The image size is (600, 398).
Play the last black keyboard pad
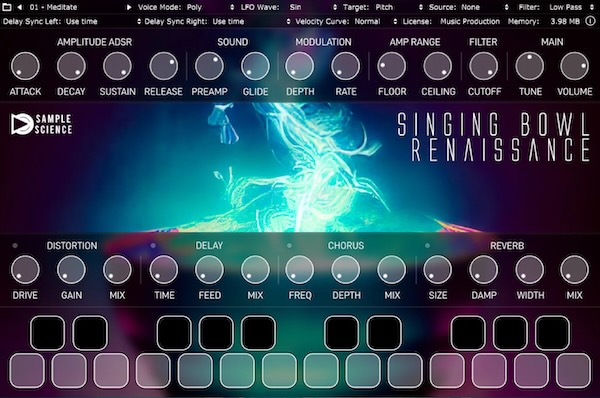pos(552,333)
